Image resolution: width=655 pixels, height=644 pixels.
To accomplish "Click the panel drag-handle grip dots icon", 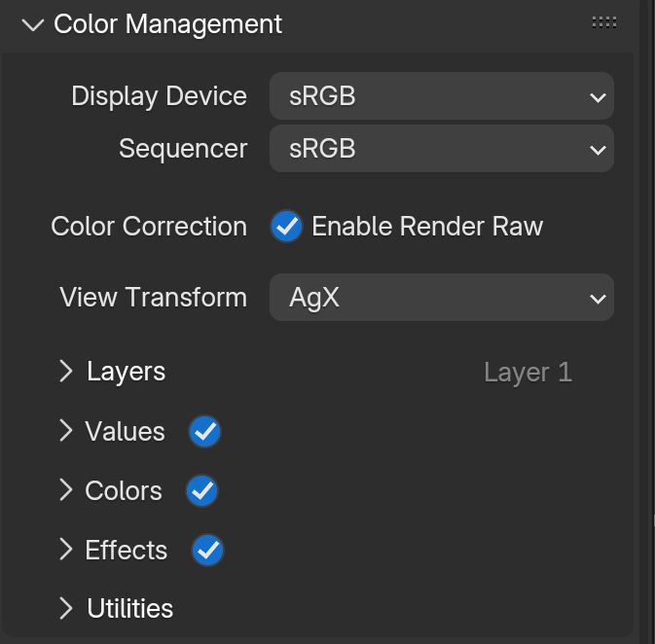I will pyautogui.click(x=603, y=22).
